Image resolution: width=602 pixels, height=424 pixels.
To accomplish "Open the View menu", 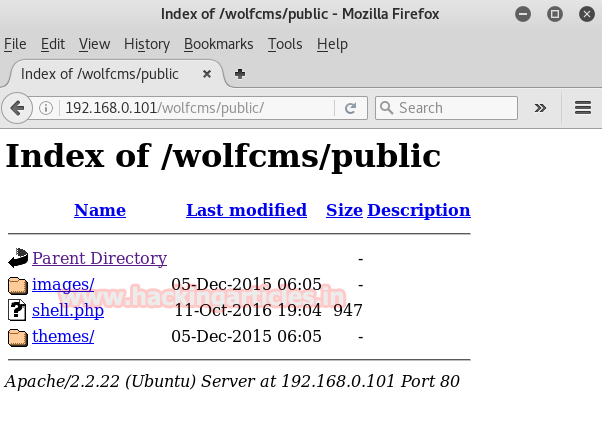I will click(x=94, y=44).
